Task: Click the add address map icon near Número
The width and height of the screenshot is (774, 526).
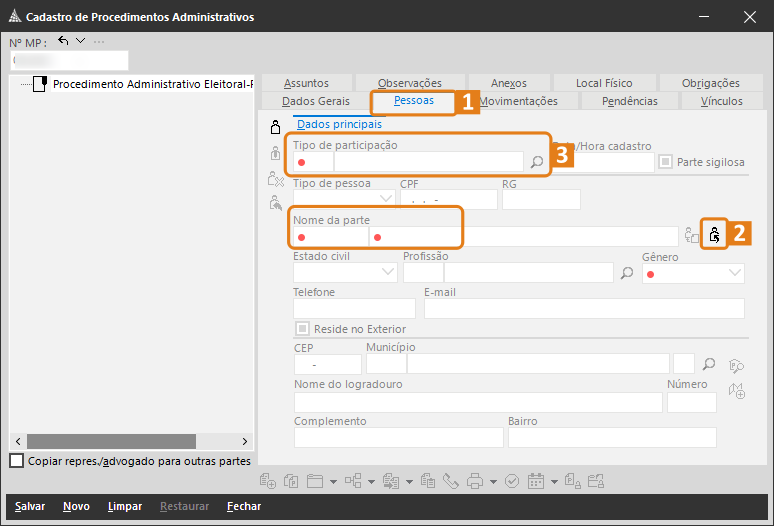Action: click(737, 391)
